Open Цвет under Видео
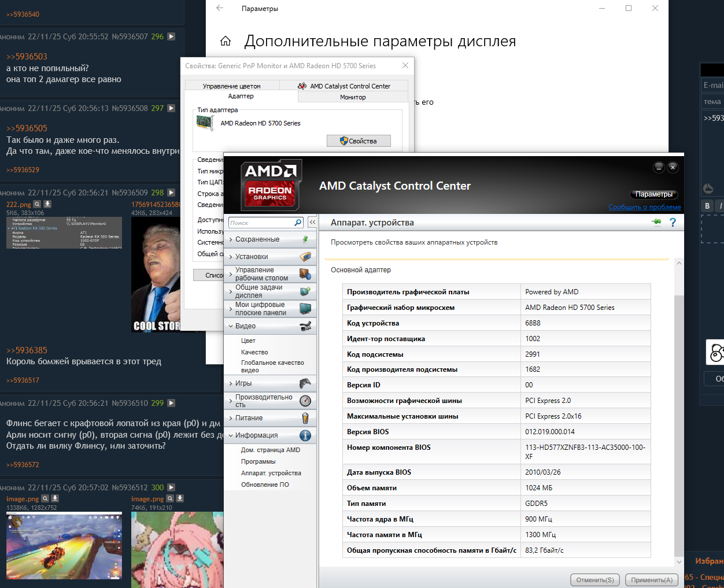 coord(248,341)
